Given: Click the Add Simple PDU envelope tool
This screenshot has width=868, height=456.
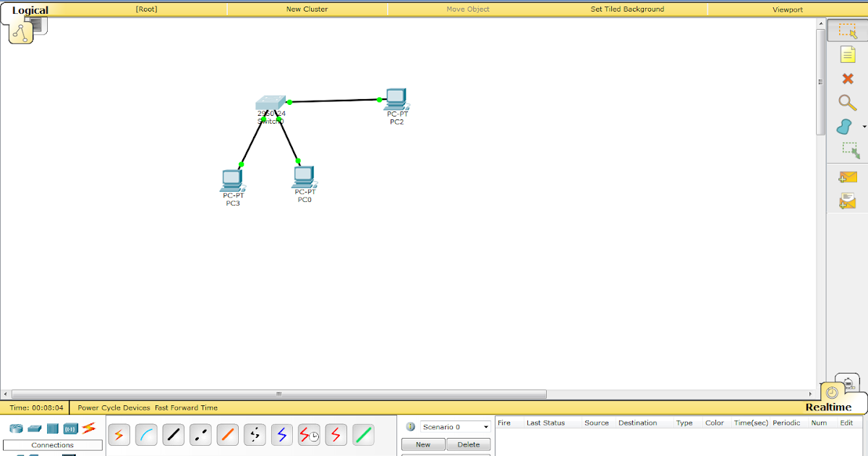Looking at the screenshot, I should click(847, 176).
